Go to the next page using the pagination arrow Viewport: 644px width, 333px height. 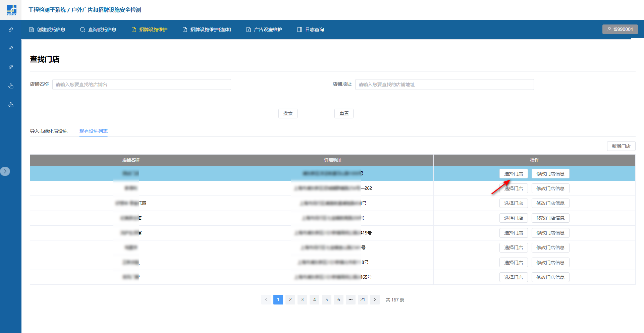tap(375, 299)
